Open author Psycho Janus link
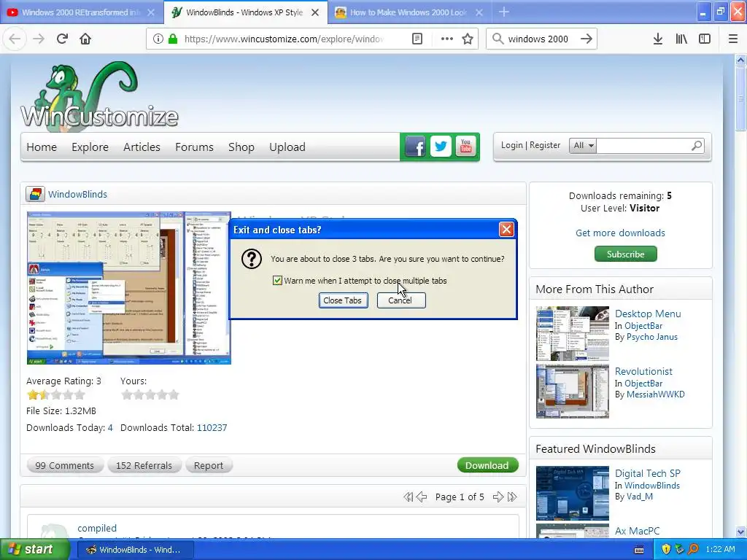The image size is (747, 560). click(x=651, y=337)
